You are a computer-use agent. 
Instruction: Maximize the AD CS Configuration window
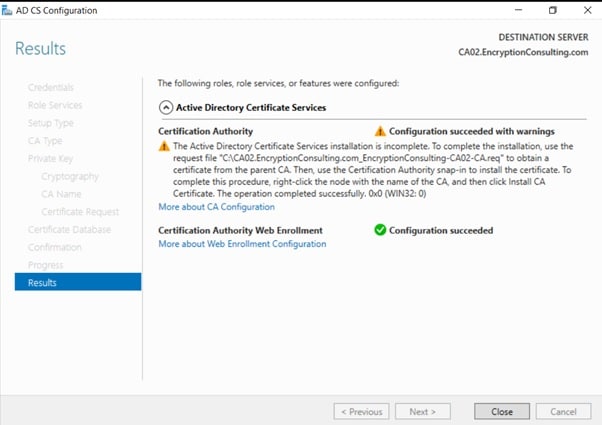[x=553, y=10]
